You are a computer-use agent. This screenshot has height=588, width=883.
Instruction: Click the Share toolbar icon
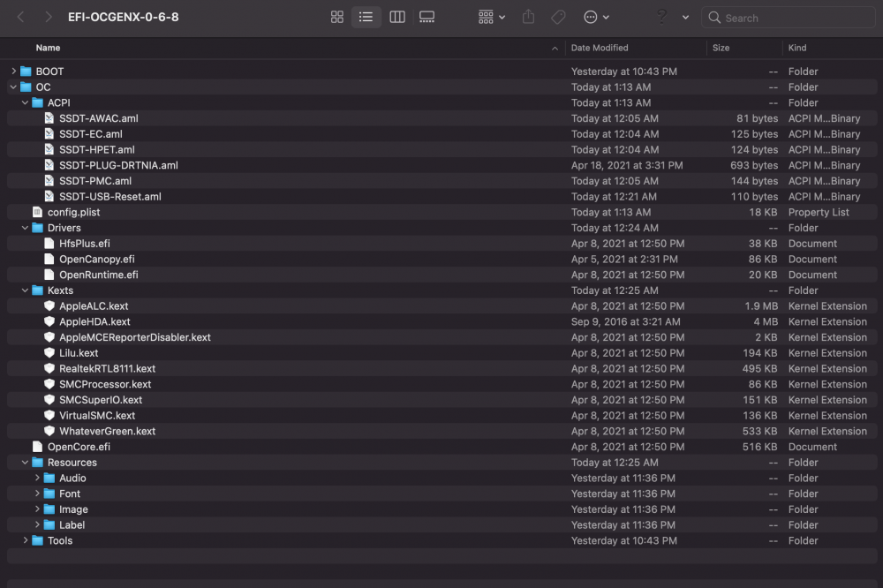(x=528, y=17)
